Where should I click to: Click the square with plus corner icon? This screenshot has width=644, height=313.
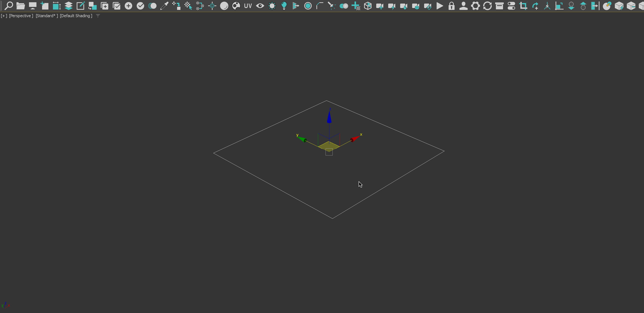coord(45,5)
